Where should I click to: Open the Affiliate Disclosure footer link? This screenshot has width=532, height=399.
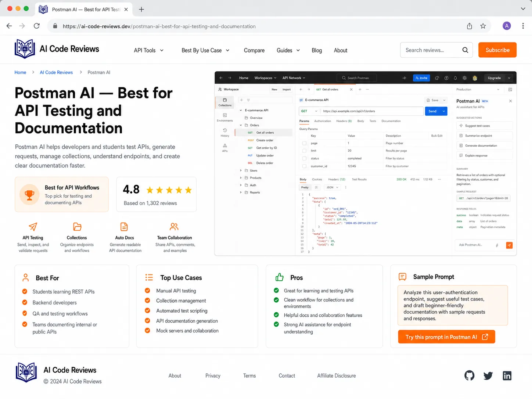[x=336, y=375]
